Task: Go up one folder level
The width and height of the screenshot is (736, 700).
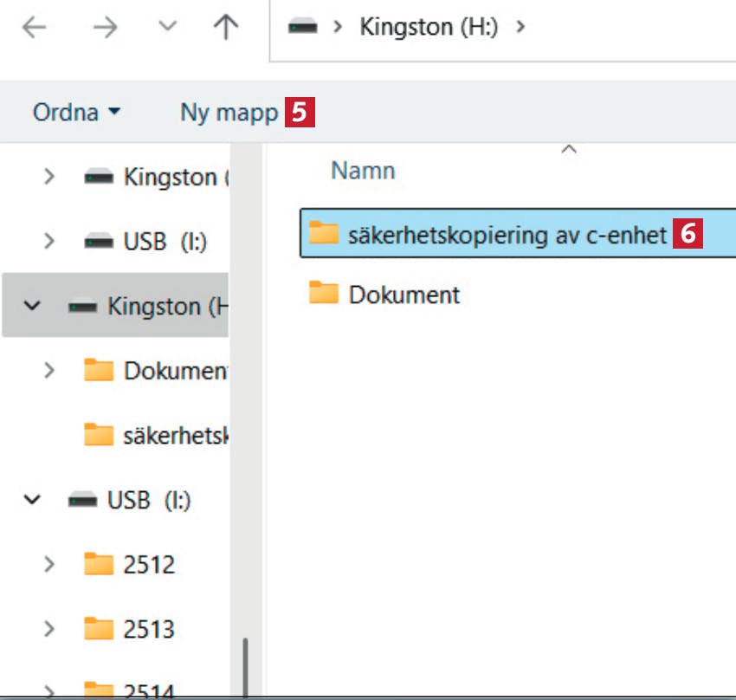Action: [226, 27]
